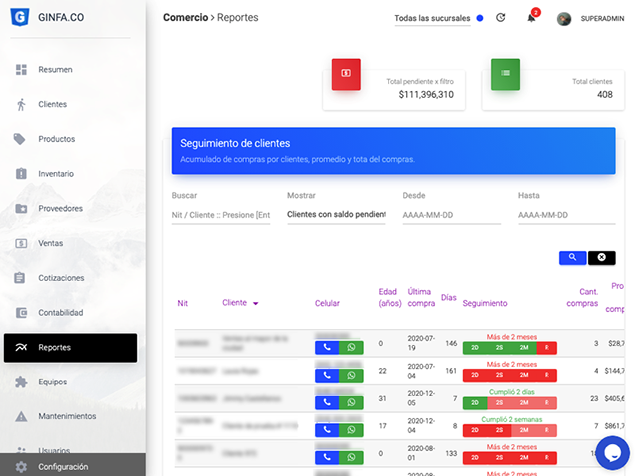Open Ventas from the sidebar
635x476 pixels.
tap(51, 243)
